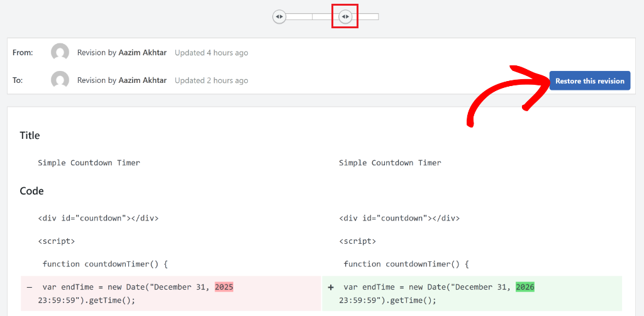Image resolution: width=644 pixels, height=316 pixels.
Task: Click the plus sign on the added line
Action: [x=331, y=288]
